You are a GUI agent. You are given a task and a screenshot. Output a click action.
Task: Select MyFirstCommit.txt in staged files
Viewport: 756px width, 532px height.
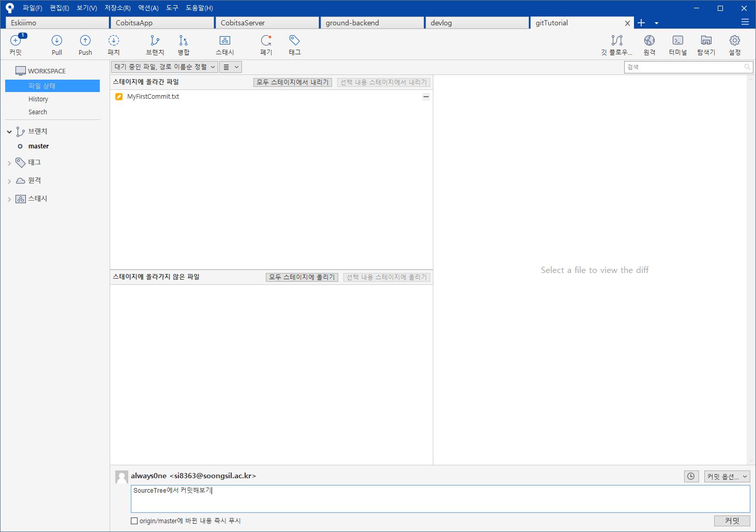271,97
